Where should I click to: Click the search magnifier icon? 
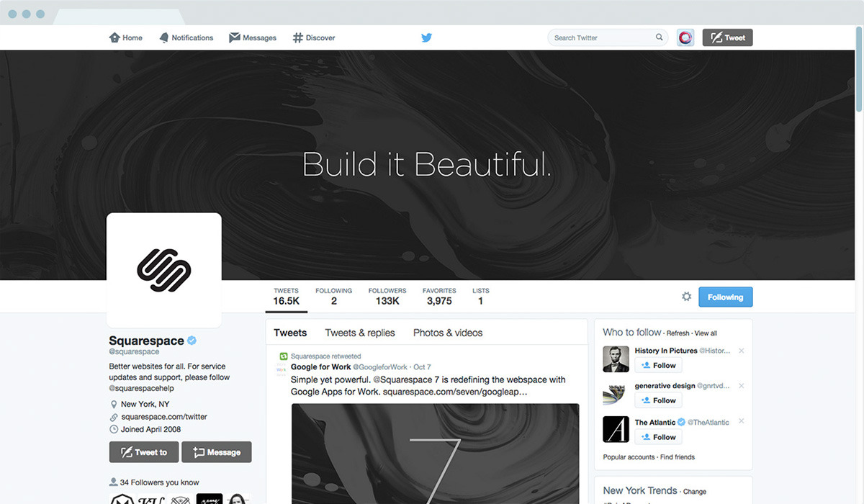(659, 37)
